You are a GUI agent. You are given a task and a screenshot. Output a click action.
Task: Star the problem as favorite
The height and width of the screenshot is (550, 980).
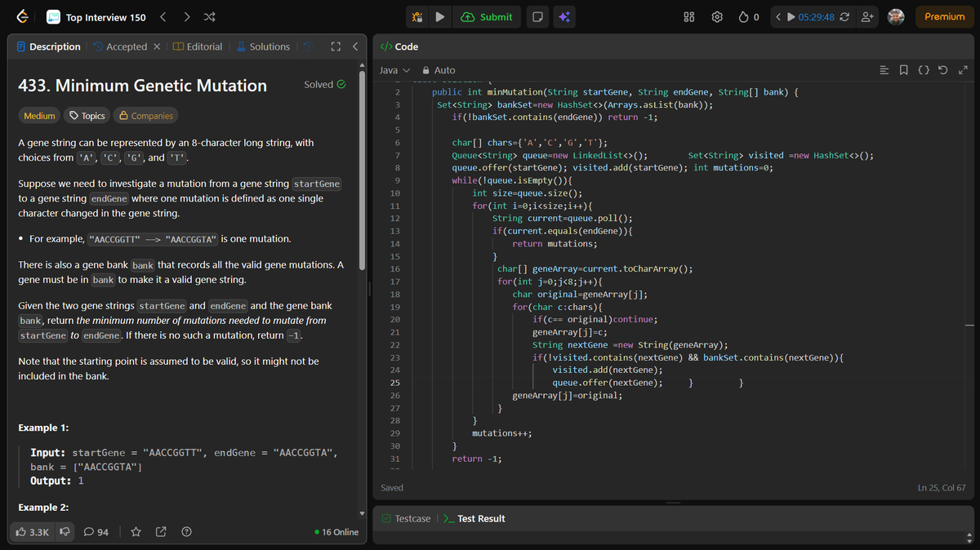point(136,532)
